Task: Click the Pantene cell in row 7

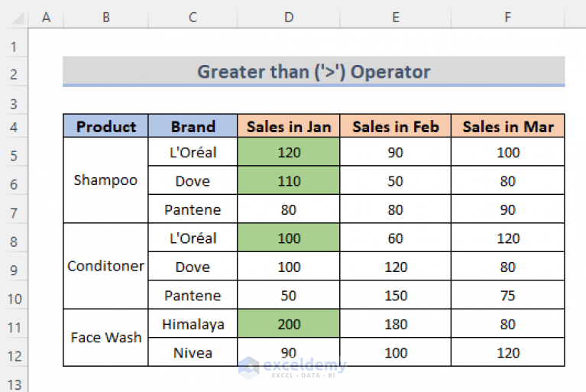Action: 193,209
